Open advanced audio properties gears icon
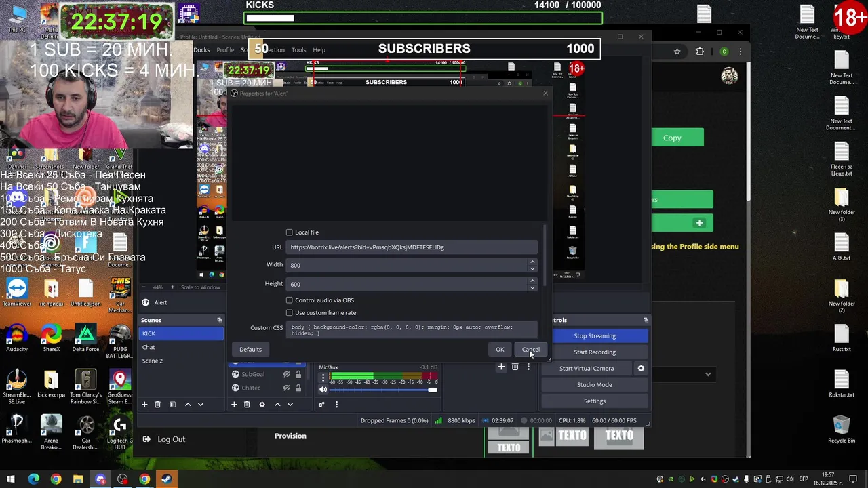 click(x=321, y=405)
